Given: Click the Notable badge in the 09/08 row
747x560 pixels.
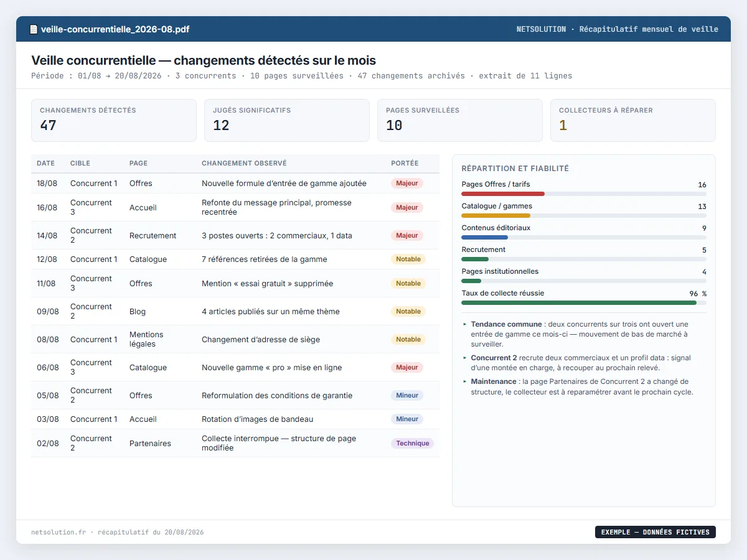Looking at the screenshot, I should [x=408, y=311].
